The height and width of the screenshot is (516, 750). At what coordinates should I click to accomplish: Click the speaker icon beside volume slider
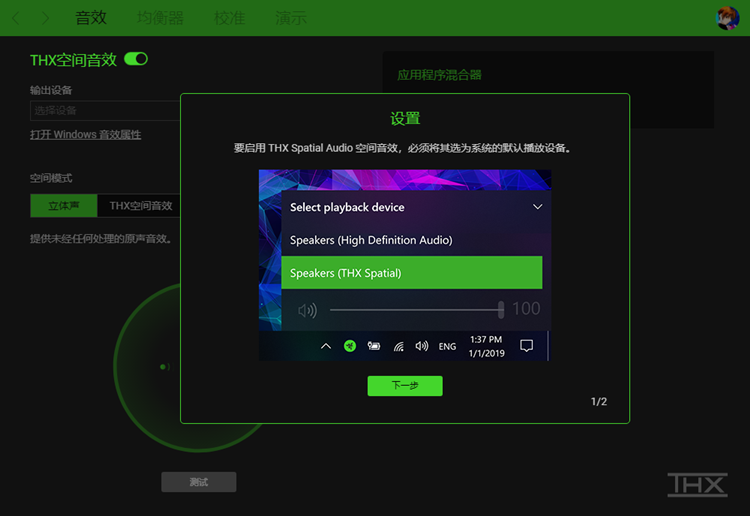(308, 310)
